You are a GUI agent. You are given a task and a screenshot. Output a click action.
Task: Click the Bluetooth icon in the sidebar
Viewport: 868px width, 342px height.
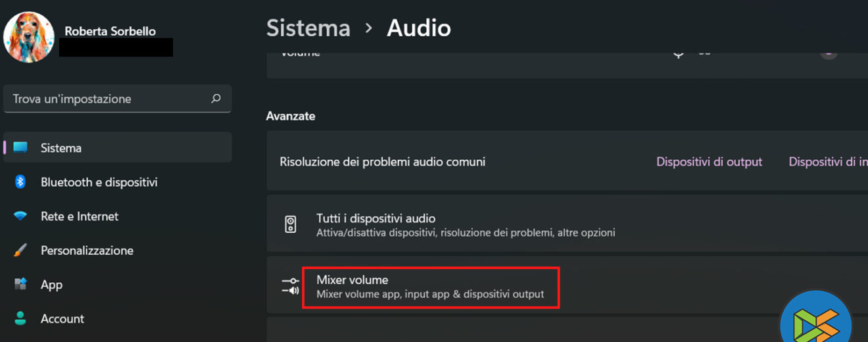coord(20,182)
